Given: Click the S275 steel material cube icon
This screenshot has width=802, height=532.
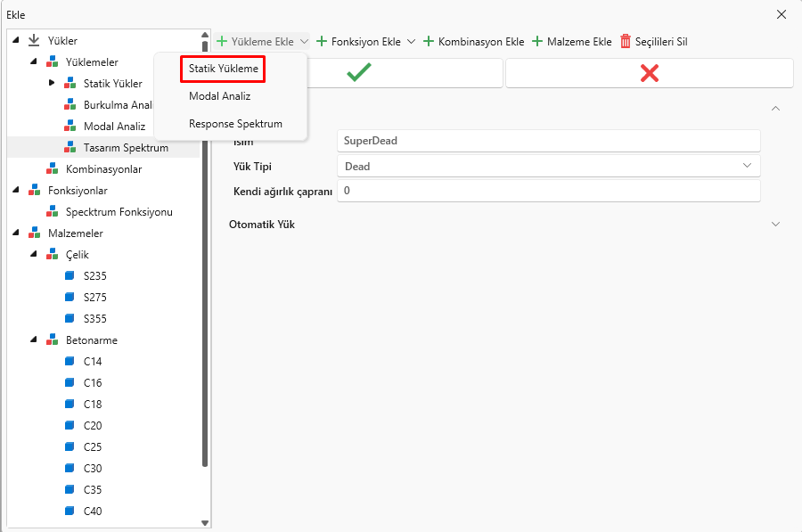Looking at the screenshot, I should click(70, 298).
